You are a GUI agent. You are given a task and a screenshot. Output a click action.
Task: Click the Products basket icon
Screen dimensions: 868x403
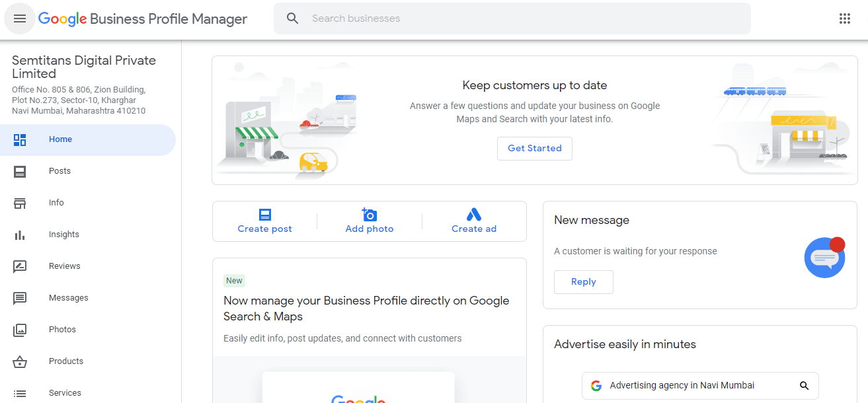pyautogui.click(x=20, y=361)
